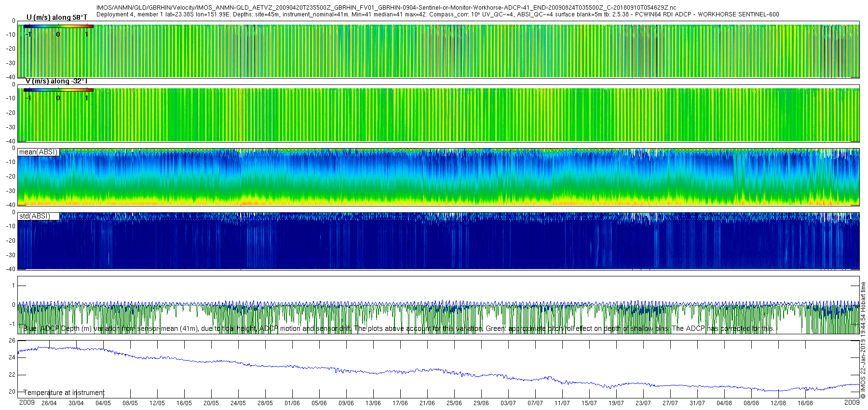This screenshot has height=410, width=868.
Task: Click the NetCDF filename header text
Action: click(x=386, y=8)
